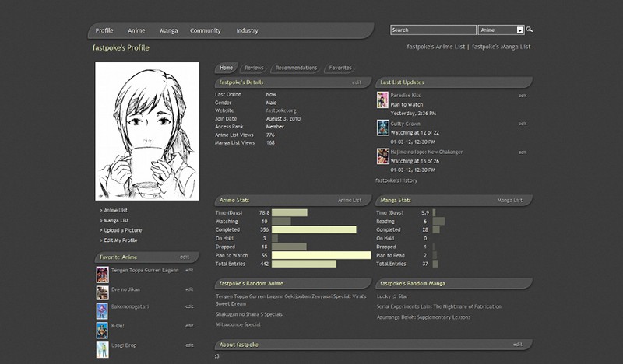Open Mitsudomoe Special random anime link
The image size is (623, 364).
238,324
